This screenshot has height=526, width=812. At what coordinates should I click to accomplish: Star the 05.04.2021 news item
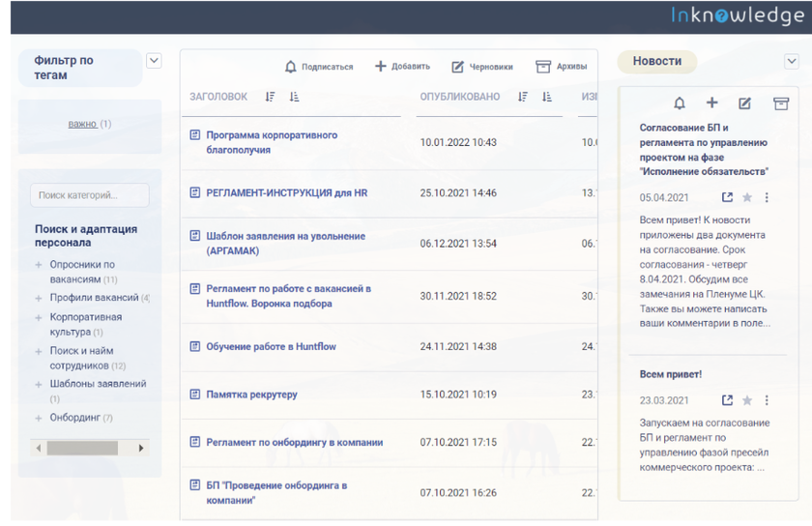[x=747, y=197]
